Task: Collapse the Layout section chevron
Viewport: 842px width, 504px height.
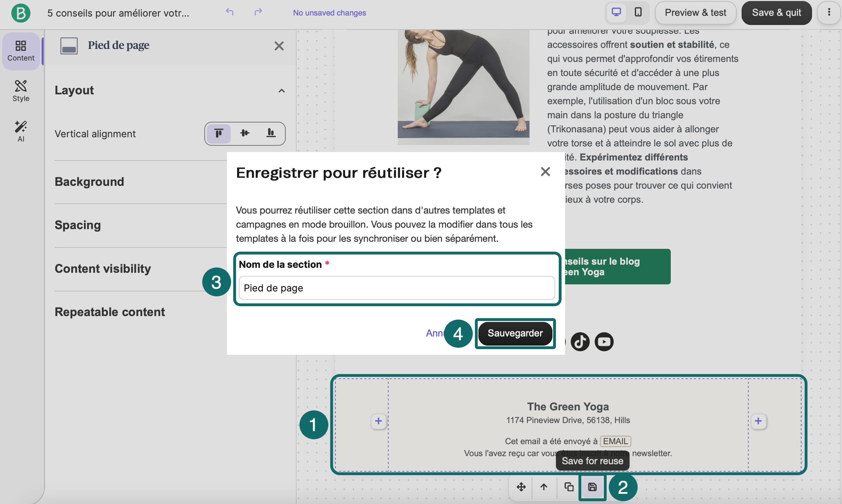Action: [x=281, y=91]
